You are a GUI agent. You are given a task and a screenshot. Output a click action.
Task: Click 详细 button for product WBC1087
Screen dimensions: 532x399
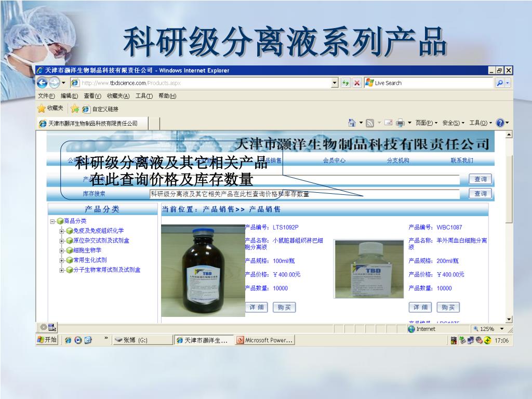coord(420,308)
